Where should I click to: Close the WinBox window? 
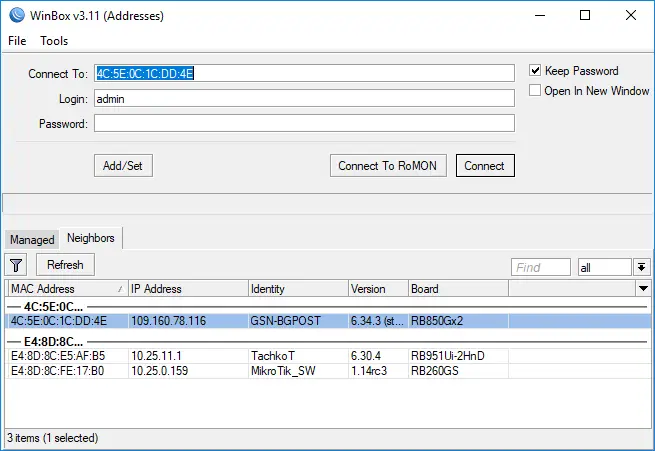[631, 15]
